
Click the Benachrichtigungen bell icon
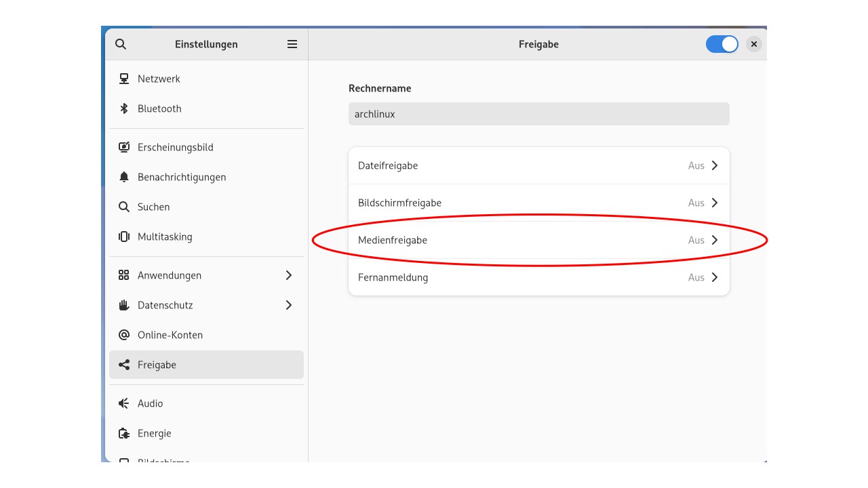pyautogui.click(x=124, y=177)
